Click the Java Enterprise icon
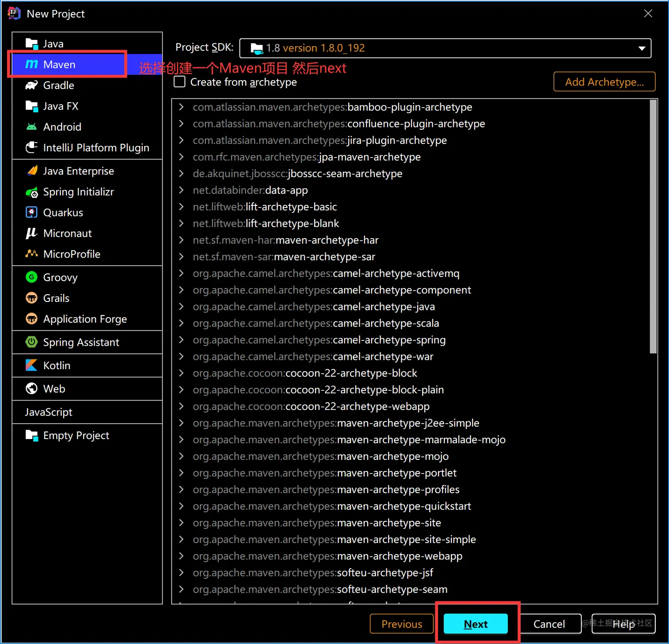Image resolution: width=669 pixels, height=644 pixels. tap(32, 170)
